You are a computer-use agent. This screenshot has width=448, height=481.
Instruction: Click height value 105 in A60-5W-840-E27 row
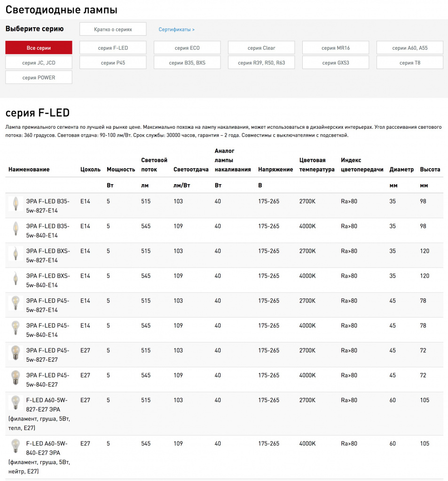424,443
